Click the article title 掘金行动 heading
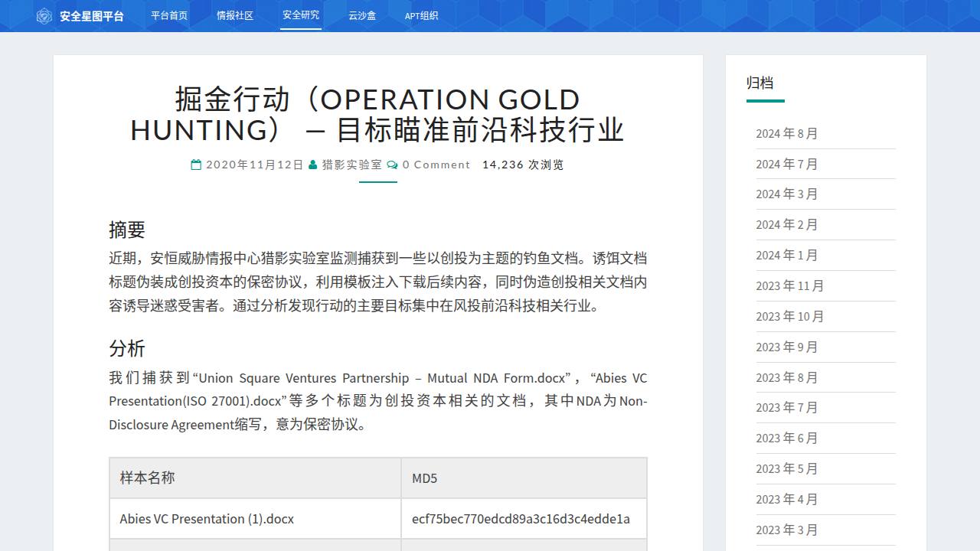 pos(377,114)
